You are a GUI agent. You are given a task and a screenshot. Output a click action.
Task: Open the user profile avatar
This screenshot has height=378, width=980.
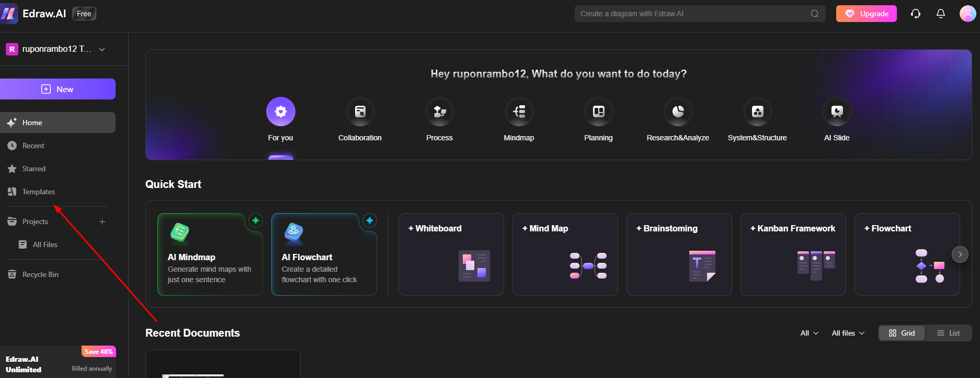[x=967, y=14]
